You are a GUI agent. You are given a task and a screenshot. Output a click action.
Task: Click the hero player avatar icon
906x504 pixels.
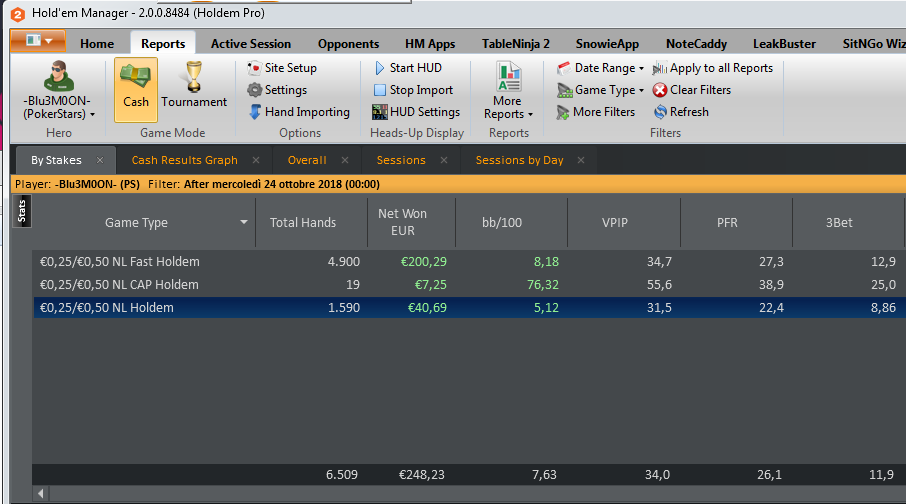click(x=58, y=76)
